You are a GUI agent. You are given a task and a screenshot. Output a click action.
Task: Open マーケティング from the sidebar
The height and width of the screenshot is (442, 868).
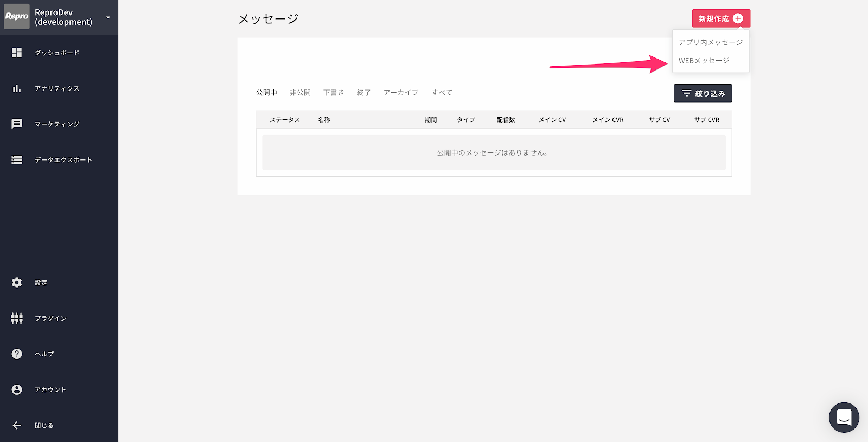[57, 124]
